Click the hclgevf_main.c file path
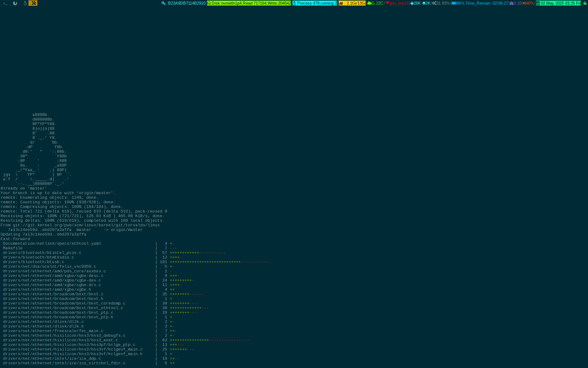 tap(73, 349)
